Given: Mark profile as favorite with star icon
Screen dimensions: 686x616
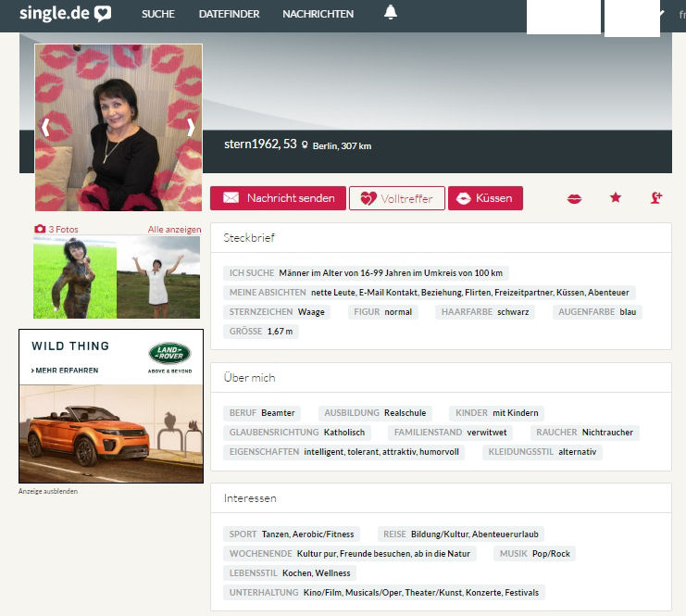Looking at the screenshot, I should tap(616, 198).
